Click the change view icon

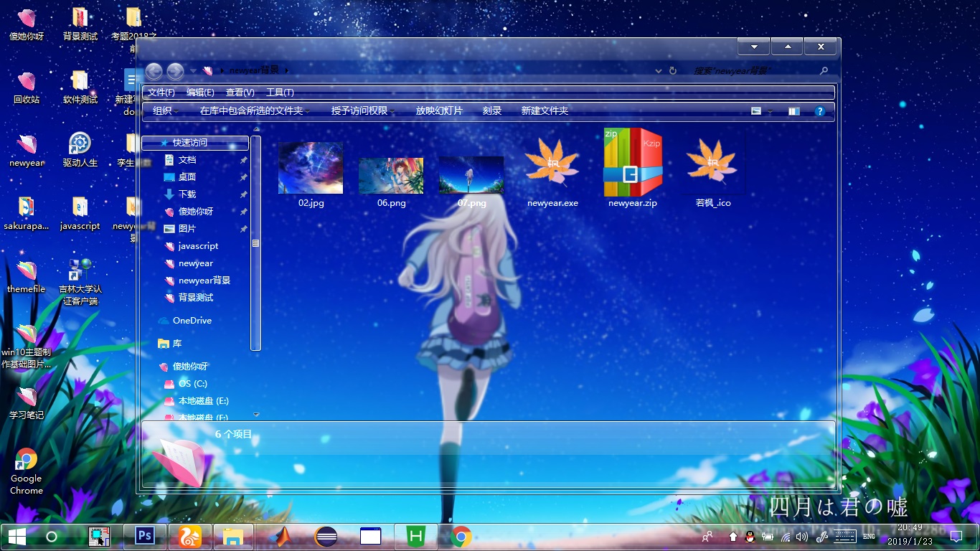[x=756, y=111]
